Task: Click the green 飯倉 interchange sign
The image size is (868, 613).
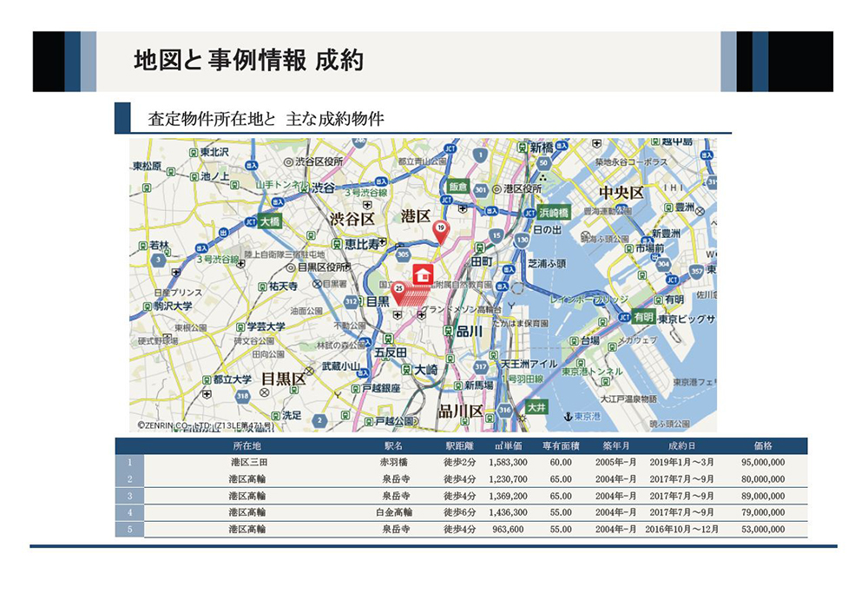Action: click(458, 187)
